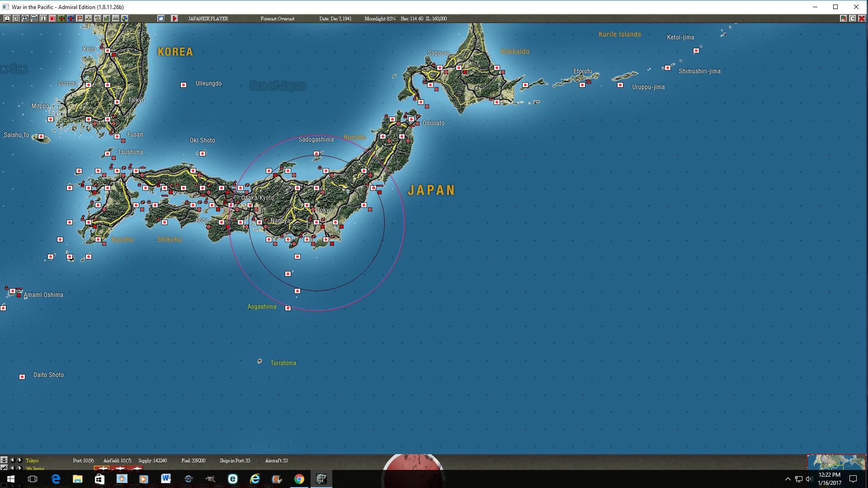Viewport: 868px width, 488px height.
Task: Open Chrome from the taskbar
Action: (x=299, y=479)
